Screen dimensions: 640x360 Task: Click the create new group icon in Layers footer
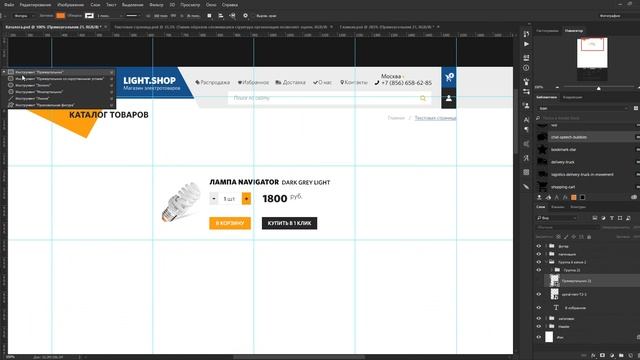pos(621,356)
